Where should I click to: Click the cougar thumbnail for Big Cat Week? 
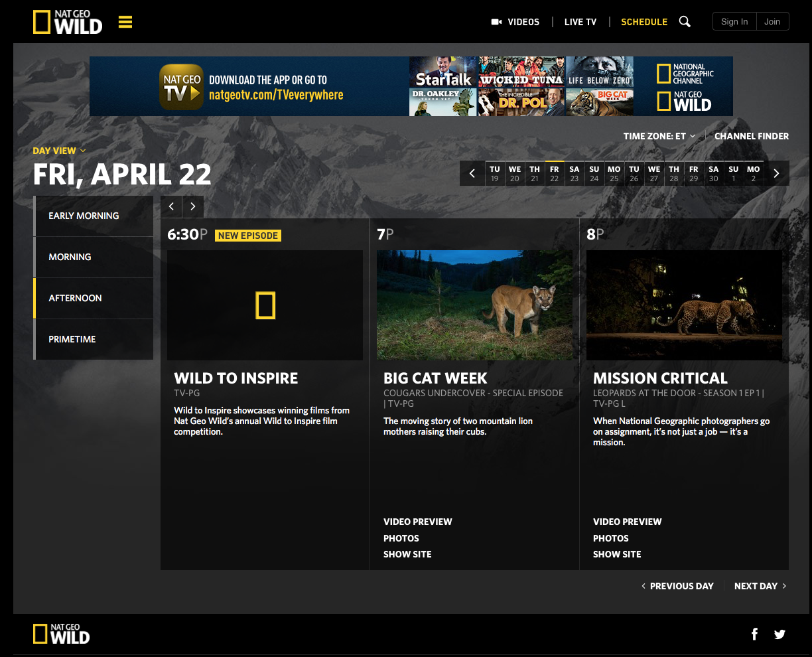click(x=474, y=305)
